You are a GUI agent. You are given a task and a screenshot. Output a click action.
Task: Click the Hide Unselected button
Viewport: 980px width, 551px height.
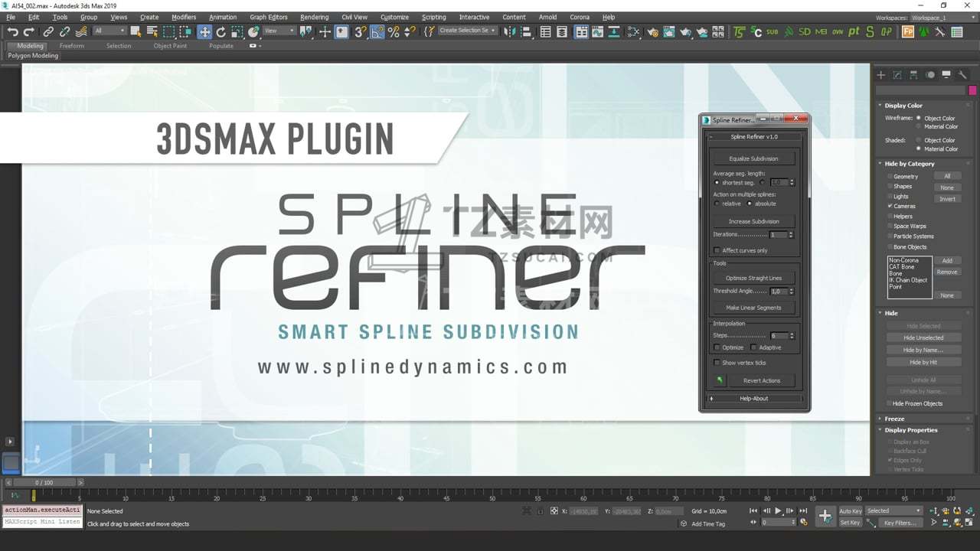click(x=923, y=337)
